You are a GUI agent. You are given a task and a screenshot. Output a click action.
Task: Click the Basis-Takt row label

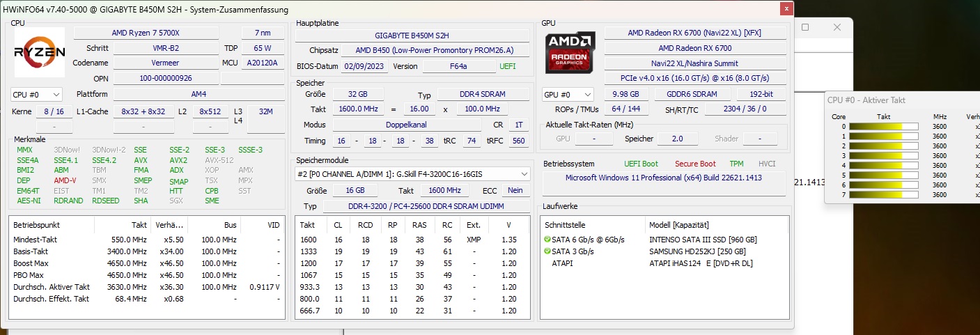(31, 251)
